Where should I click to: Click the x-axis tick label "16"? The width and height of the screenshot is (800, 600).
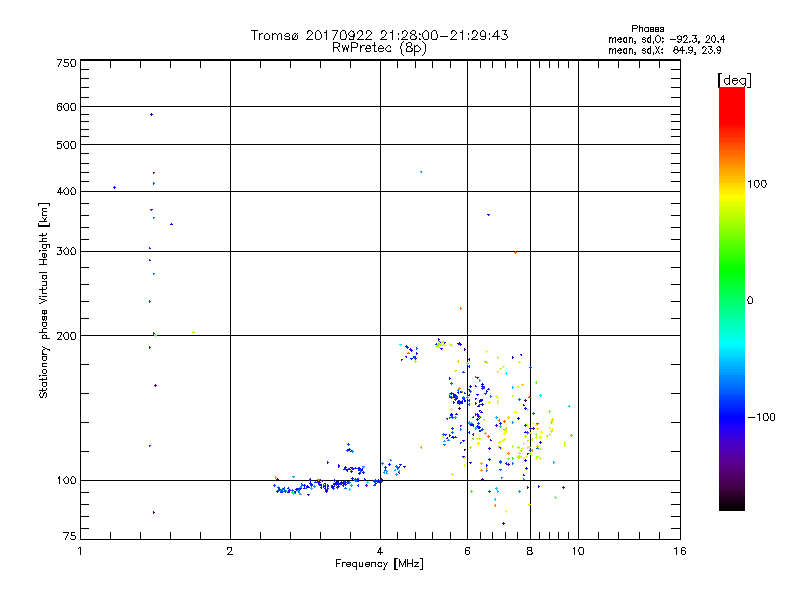point(680,551)
